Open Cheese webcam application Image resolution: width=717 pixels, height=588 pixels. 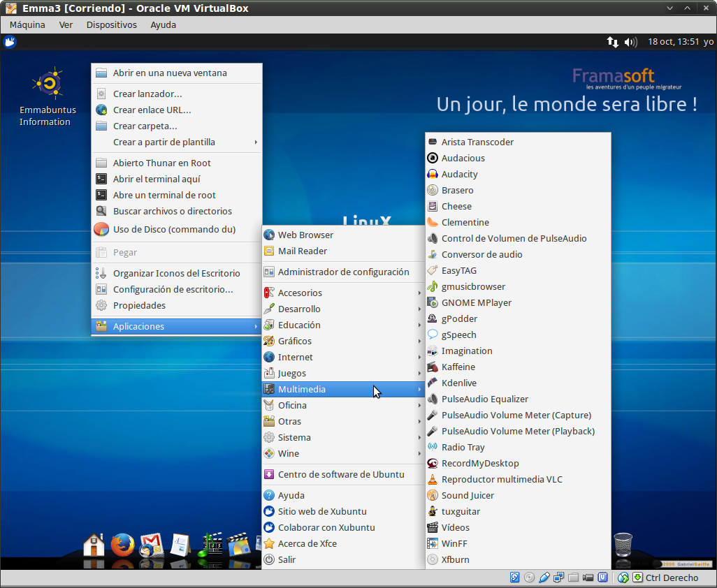[x=456, y=206]
